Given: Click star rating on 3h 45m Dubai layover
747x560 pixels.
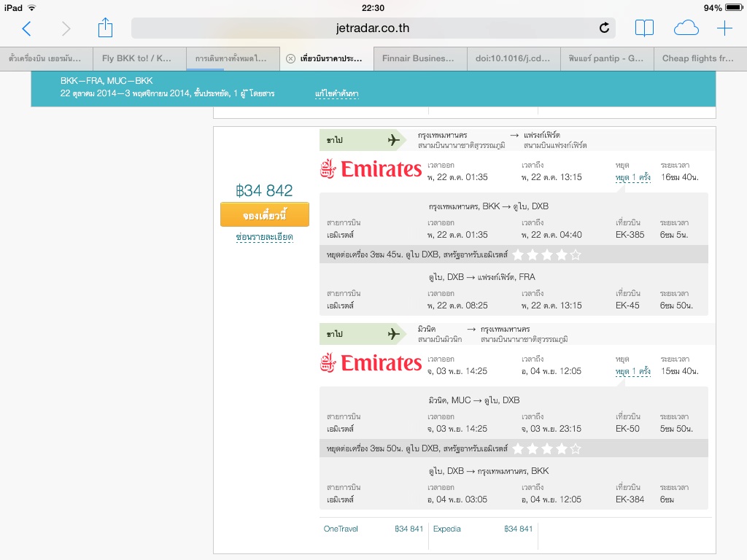Looking at the screenshot, I should tap(547, 255).
